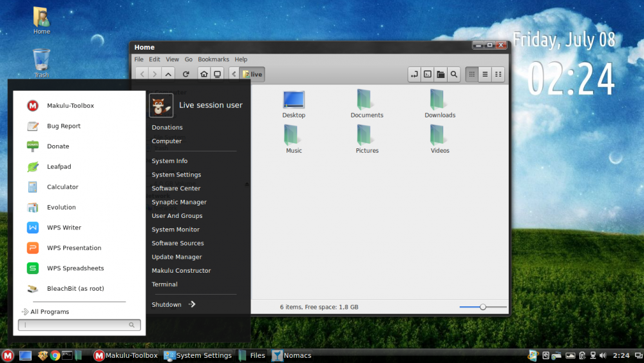
Task: Expand All Programs list
Action: click(45, 311)
